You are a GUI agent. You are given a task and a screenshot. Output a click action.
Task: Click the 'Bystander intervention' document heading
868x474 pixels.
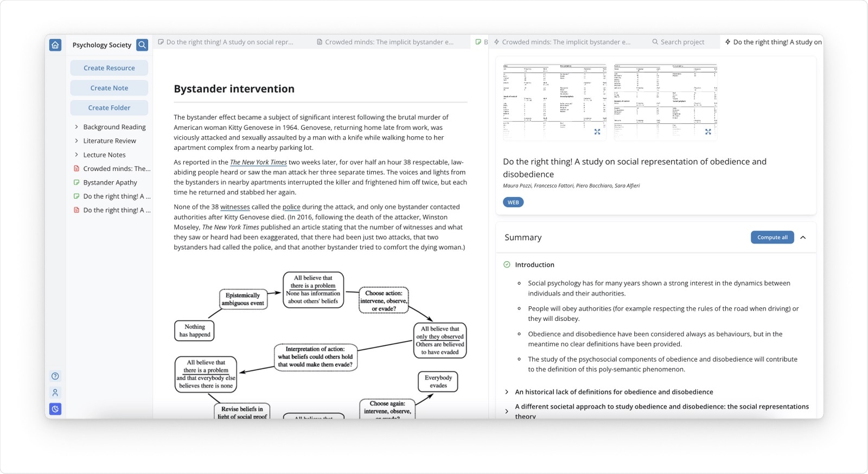(x=234, y=89)
